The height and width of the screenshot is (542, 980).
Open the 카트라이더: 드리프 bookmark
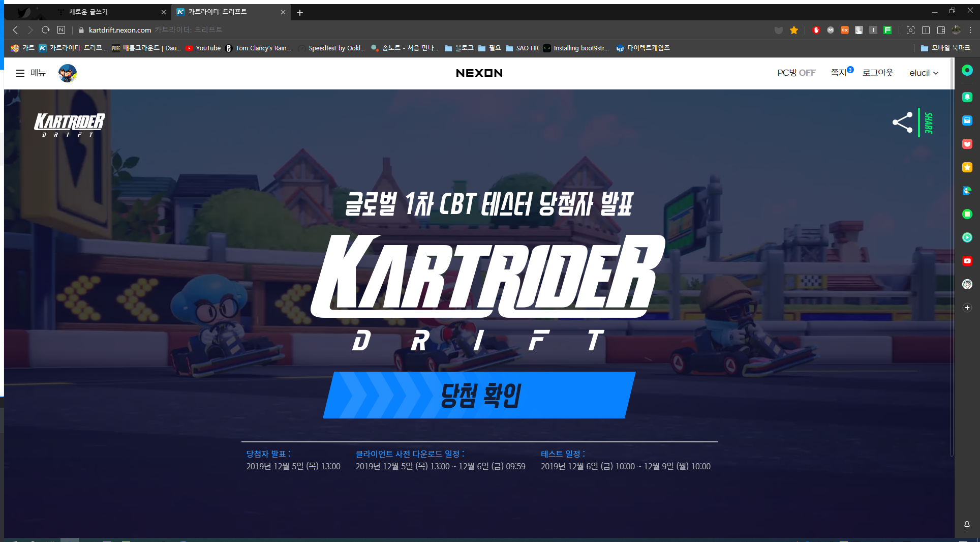[73, 48]
